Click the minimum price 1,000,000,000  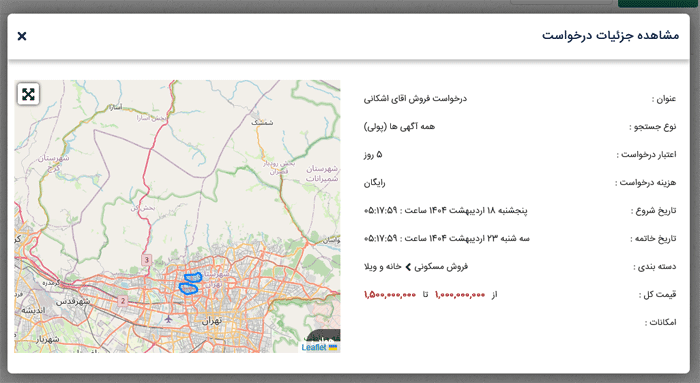(460, 295)
